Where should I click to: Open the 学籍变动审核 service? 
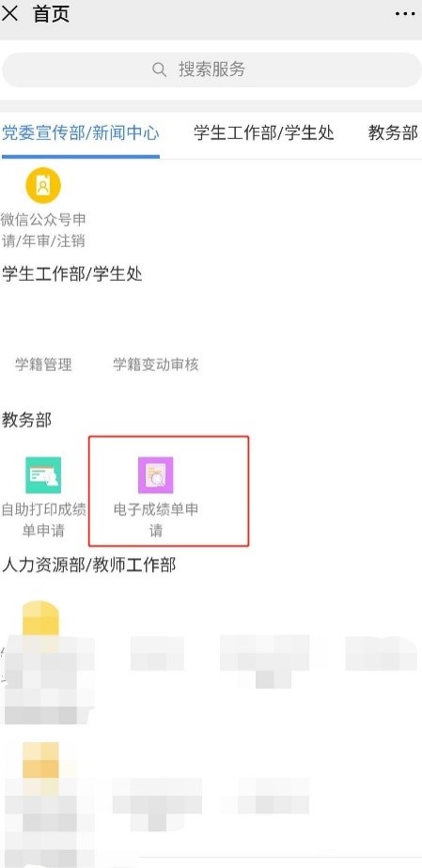[x=156, y=364]
